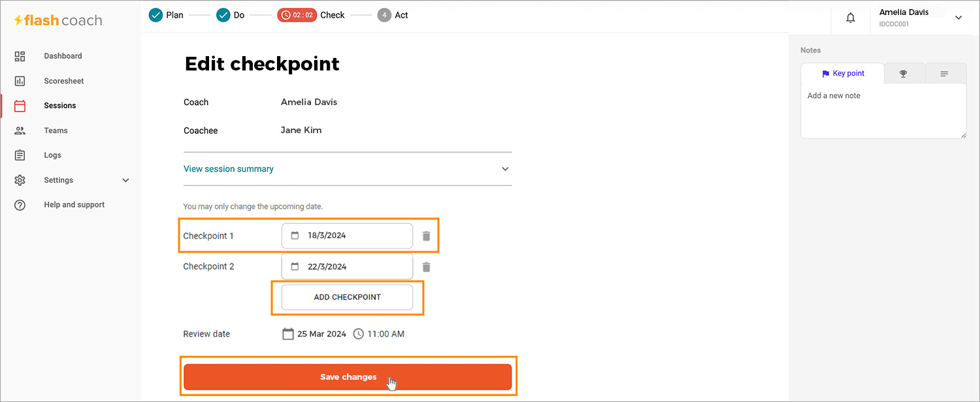This screenshot has width=980, height=402.
Task: Go to the Scoresheet menu item
Action: point(64,81)
